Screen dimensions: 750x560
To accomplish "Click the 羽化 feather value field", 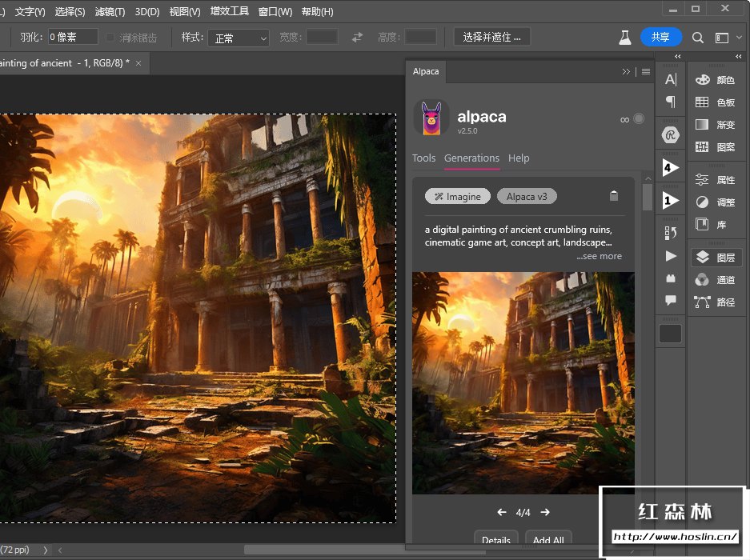I will (73, 37).
